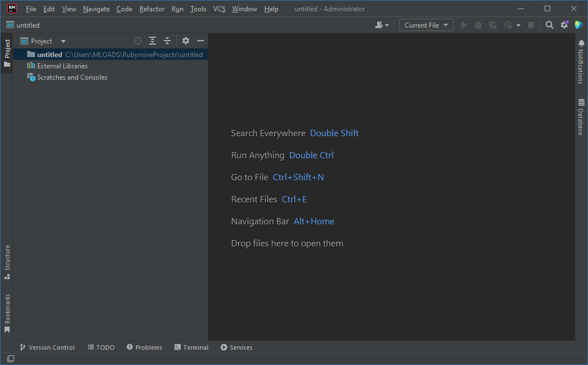588x365 pixels.
Task: Open IDE settings gear in toolbar
Action: click(x=564, y=25)
